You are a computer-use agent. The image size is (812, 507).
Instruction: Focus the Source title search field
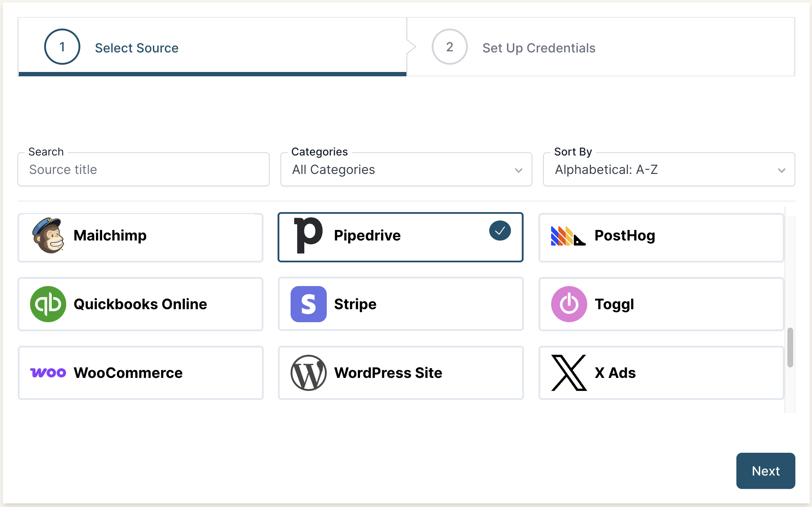(x=143, y=170)
